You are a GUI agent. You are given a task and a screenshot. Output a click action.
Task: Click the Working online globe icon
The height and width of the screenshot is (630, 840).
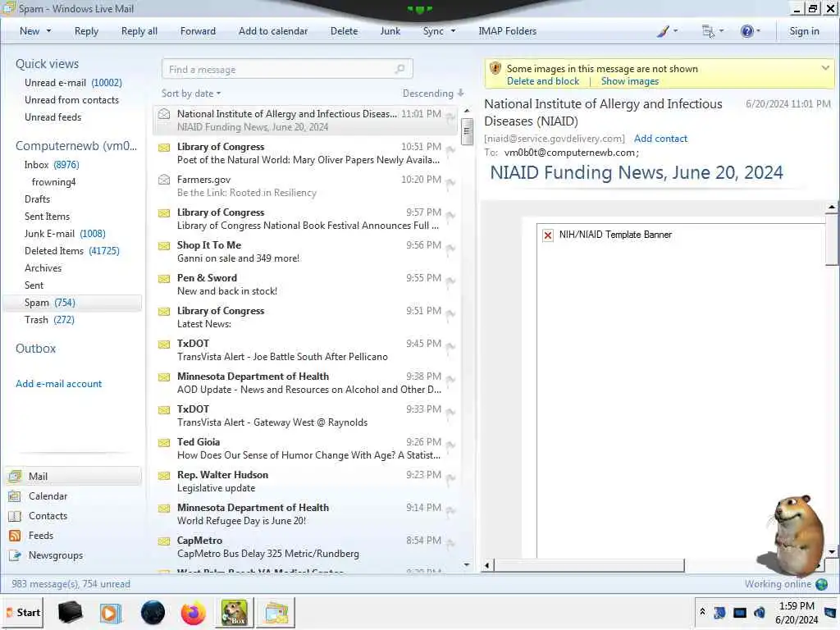tap(821, 584)
